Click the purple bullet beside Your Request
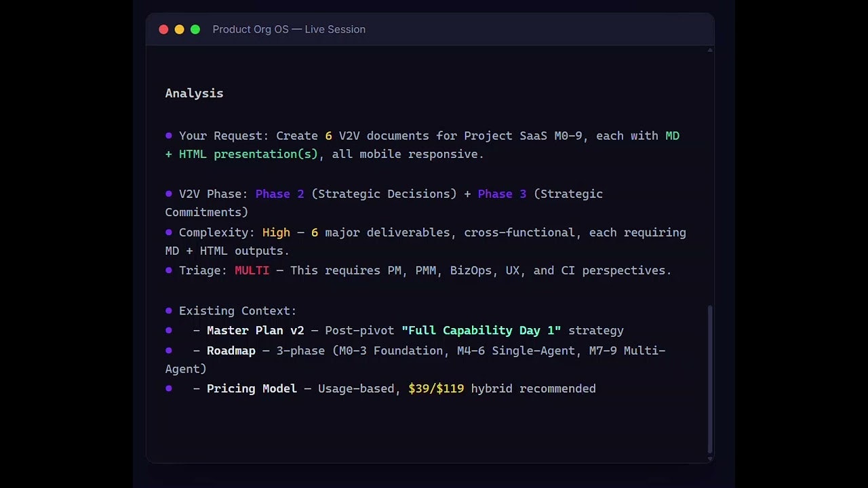The height and width of the screenshot is (488, 868). tap(167, 136)
